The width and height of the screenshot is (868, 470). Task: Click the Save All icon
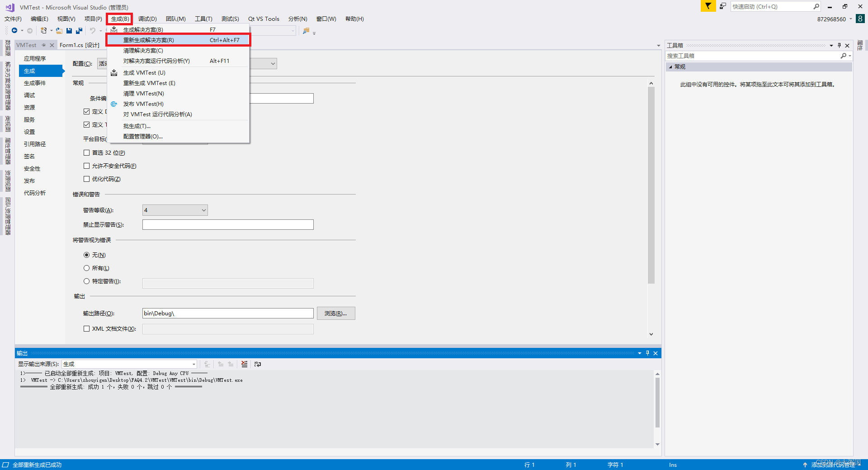click(x=79, y=30)
